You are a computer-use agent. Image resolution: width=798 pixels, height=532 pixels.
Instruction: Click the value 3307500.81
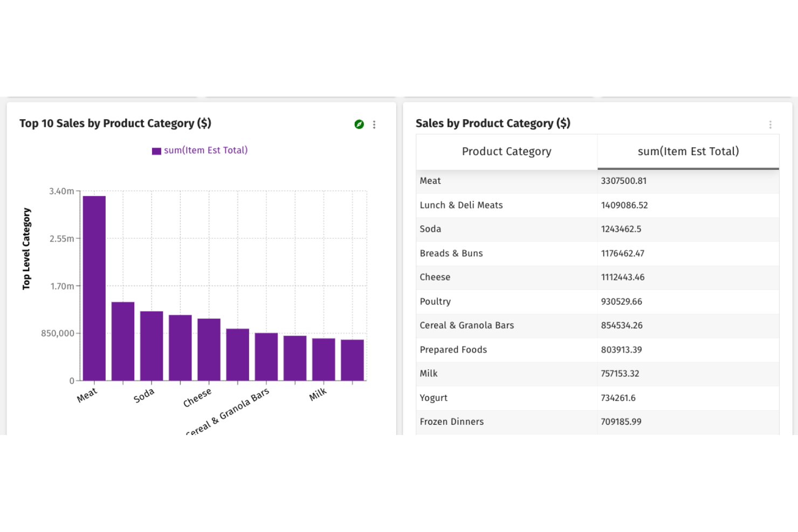click(624, 181)
